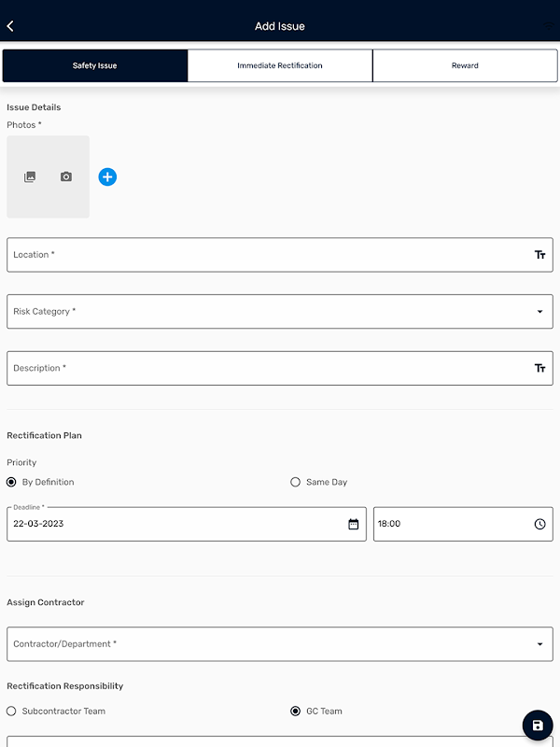Select the Safety Issue tab
560x747 pixels.
95,66
